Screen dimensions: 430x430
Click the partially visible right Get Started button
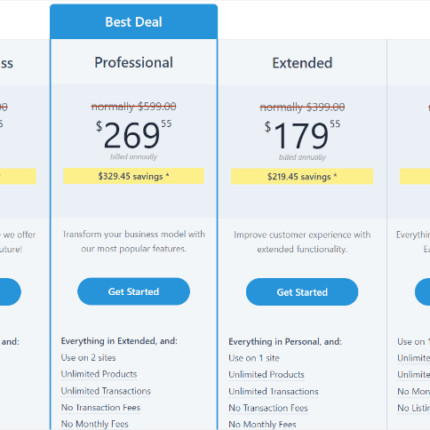(422, 292)
